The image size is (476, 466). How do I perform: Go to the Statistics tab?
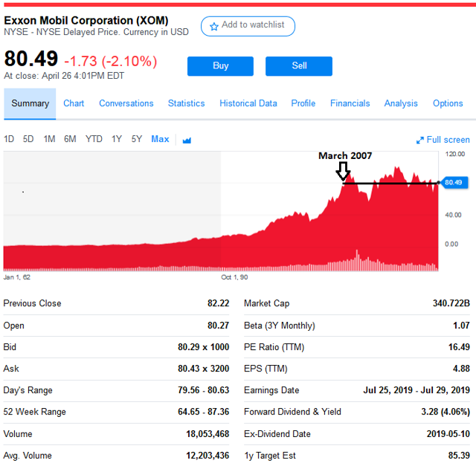click(187, 103)
